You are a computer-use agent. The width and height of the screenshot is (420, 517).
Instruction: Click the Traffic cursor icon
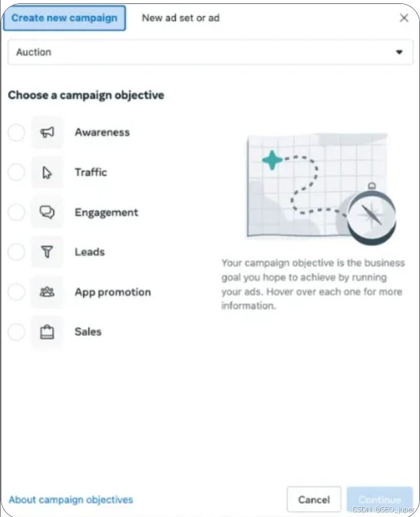47,172
